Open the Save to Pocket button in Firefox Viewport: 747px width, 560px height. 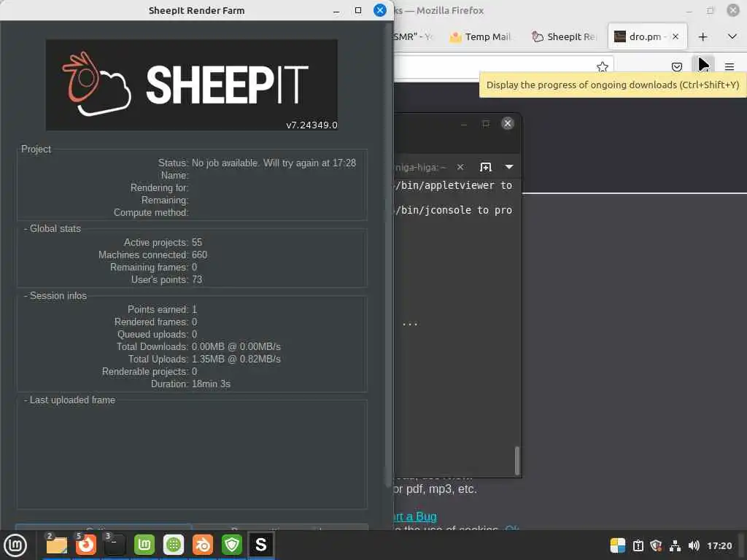pyautogui.click(x=676, y=66)
